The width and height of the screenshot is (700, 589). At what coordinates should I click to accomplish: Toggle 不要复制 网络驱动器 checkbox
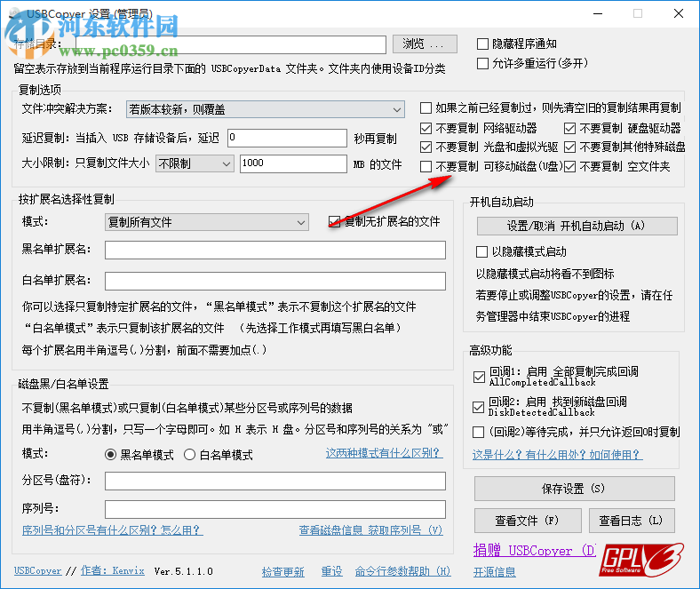pos(426,129)
